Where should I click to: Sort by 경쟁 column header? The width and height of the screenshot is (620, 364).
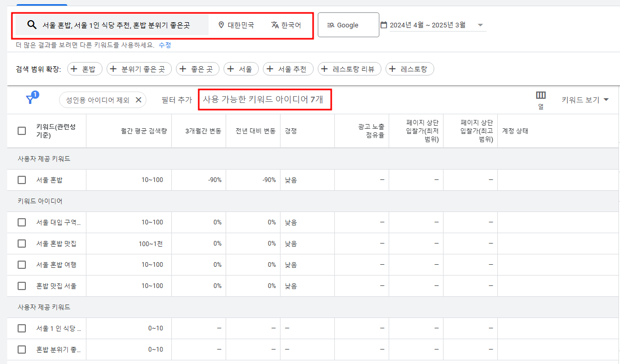(291, 131)
